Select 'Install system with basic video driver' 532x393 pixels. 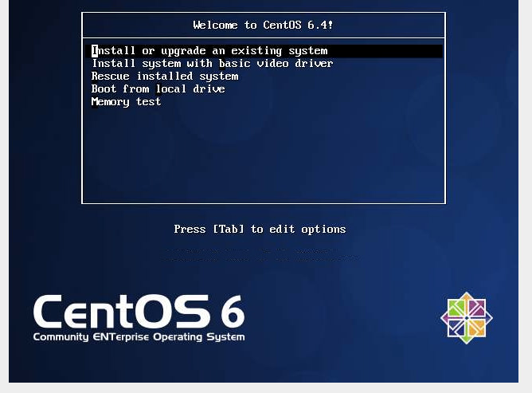212,64
